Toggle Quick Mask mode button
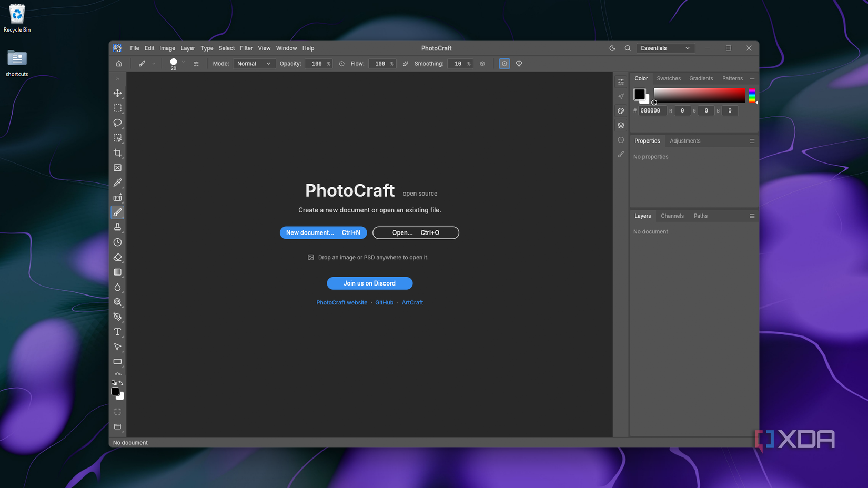This screenshot has height=488, width=868. click(x=117, y=412)
